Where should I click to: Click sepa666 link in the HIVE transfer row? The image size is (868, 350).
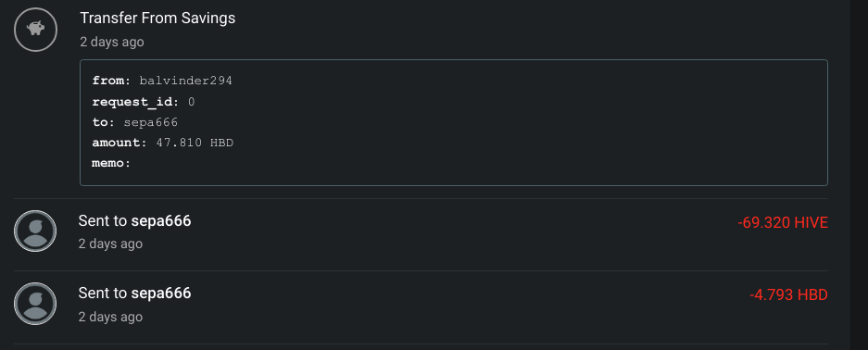pos(161,221)
